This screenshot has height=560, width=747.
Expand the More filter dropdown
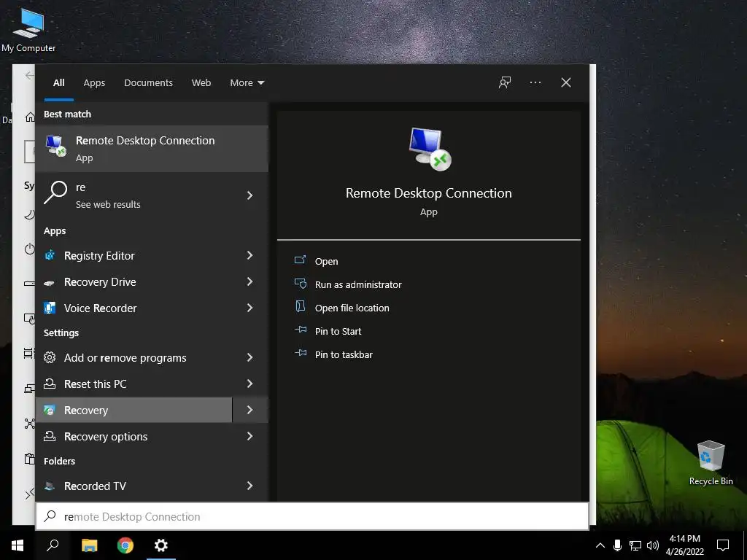(247, 83)
